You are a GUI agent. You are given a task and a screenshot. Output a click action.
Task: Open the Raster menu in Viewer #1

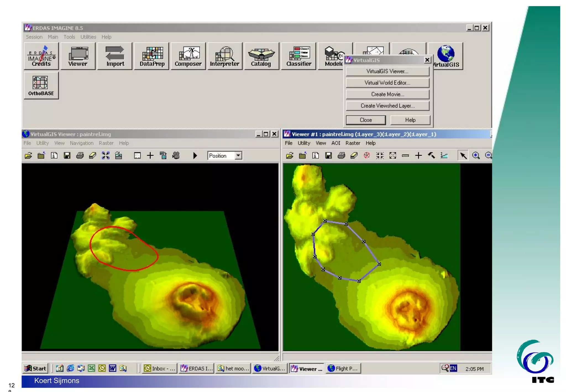353,143
